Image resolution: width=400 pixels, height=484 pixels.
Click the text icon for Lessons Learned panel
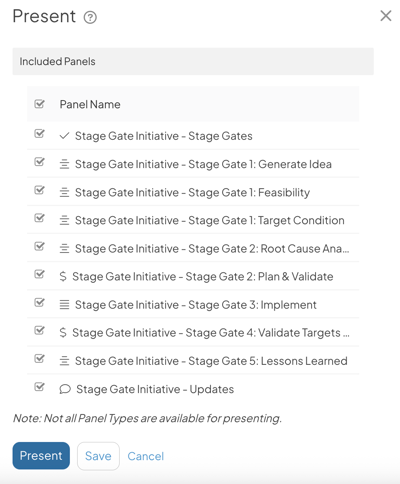(x=64, y=361)
